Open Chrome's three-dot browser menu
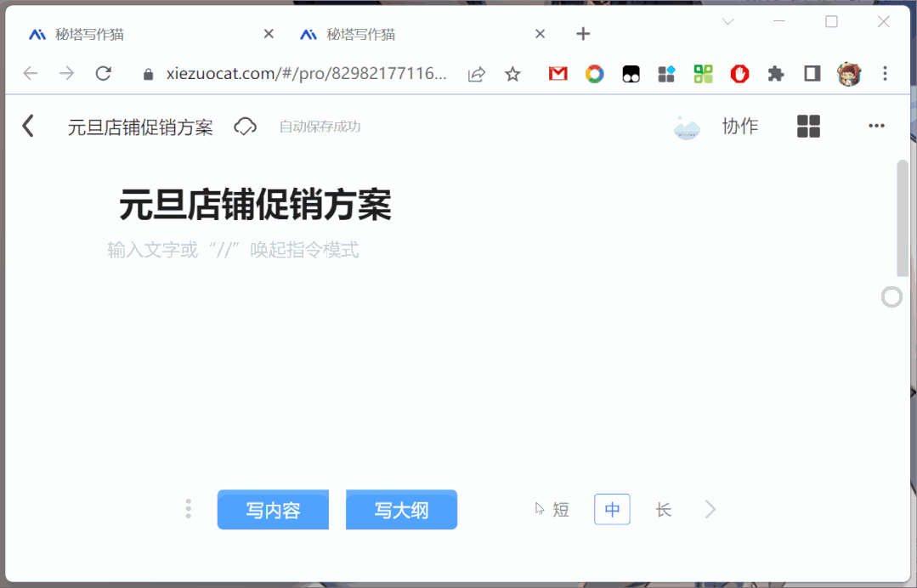 [885, 74]
